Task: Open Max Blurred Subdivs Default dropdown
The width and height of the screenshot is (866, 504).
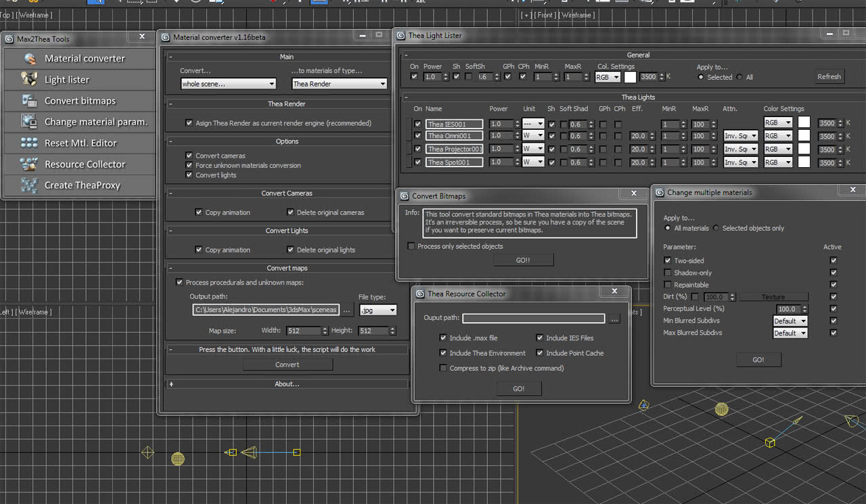Action: (790, 333)
